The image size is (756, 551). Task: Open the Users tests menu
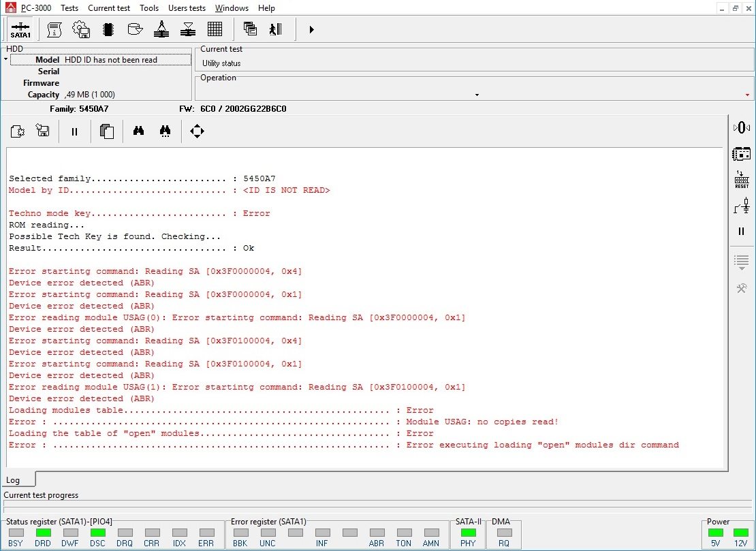(187, 8)
